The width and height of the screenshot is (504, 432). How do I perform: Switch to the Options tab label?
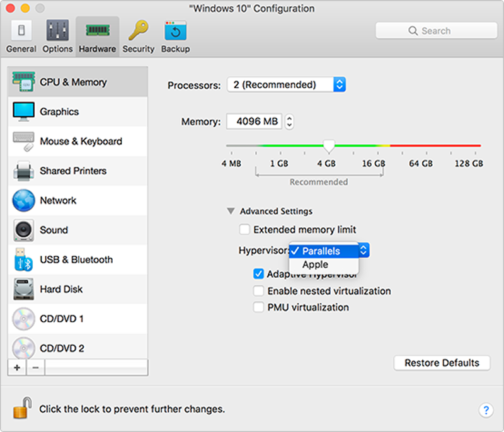(57, 49)
